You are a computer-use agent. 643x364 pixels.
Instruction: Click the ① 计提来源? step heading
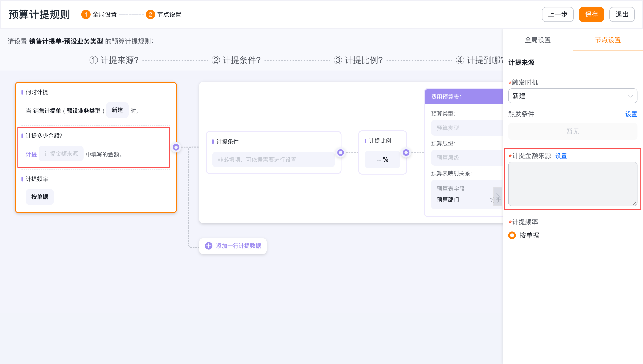114,60
